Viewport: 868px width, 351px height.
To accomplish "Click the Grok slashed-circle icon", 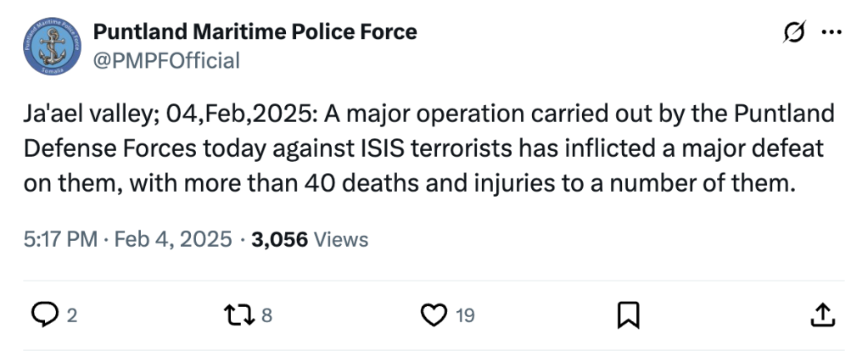I will point(795,33).
